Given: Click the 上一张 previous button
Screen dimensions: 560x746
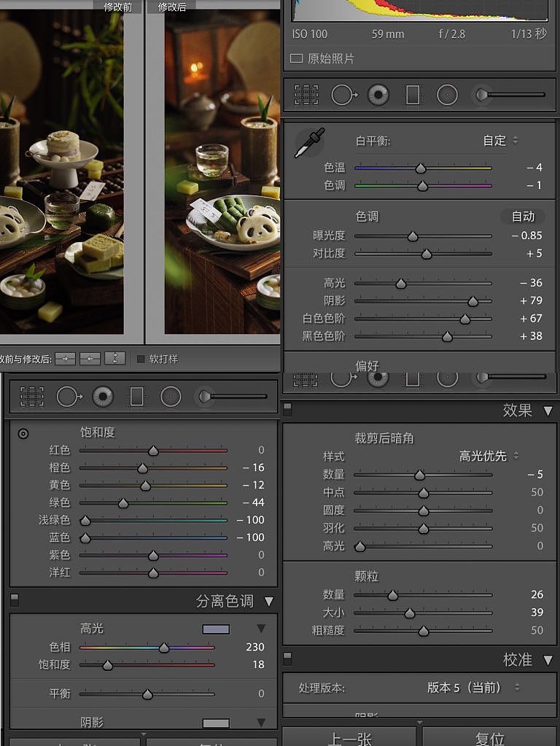Looking at the screenshot, I should tap(350, 738).
